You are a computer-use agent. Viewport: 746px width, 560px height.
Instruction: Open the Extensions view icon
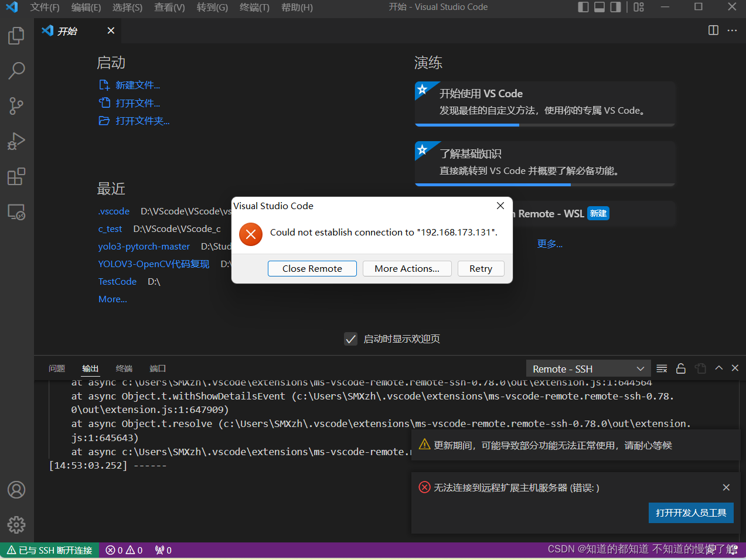click(x=16, y=176)
